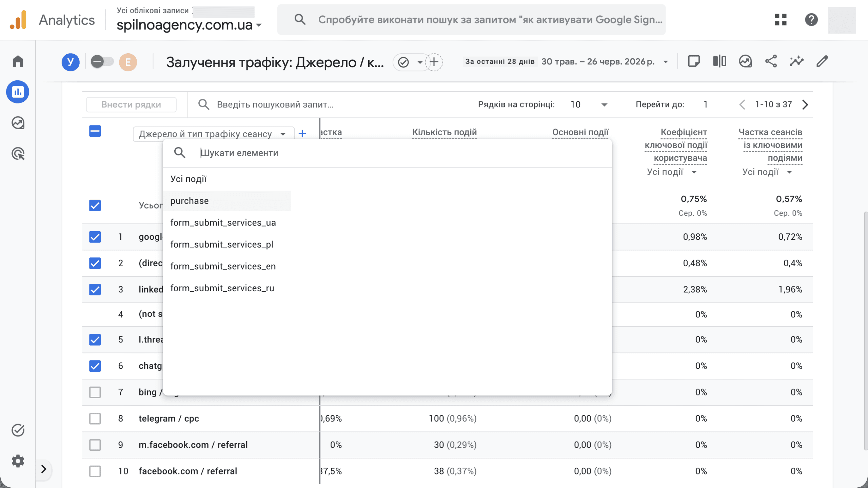
Task: Open the setup assistant checkmark icon
Action: tap(18, 430)
